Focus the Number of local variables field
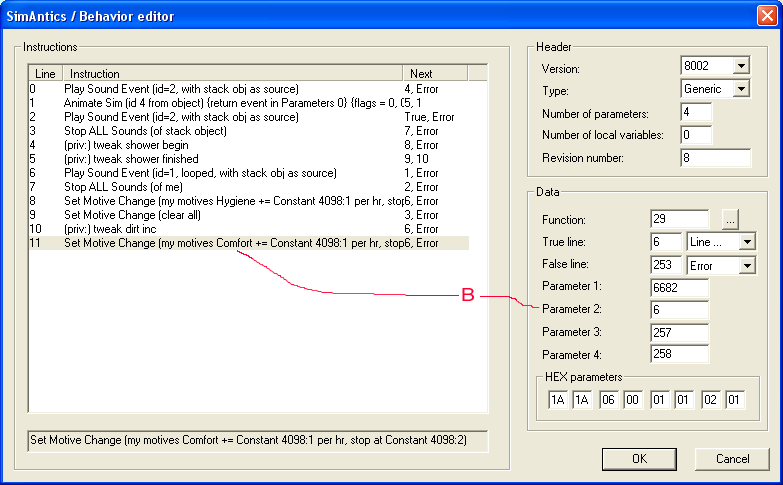The image size is (783, 485). [x=696, y=135]
